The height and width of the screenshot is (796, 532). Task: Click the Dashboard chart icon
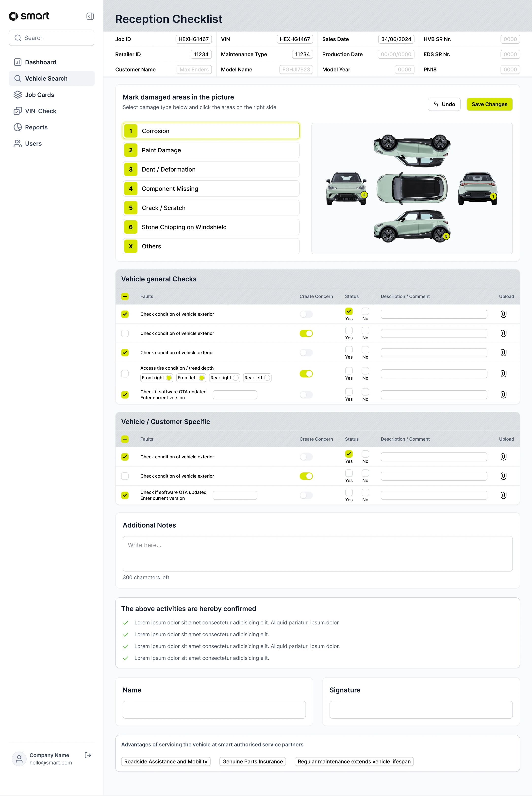pyautogui.click(x=18, y=62)
